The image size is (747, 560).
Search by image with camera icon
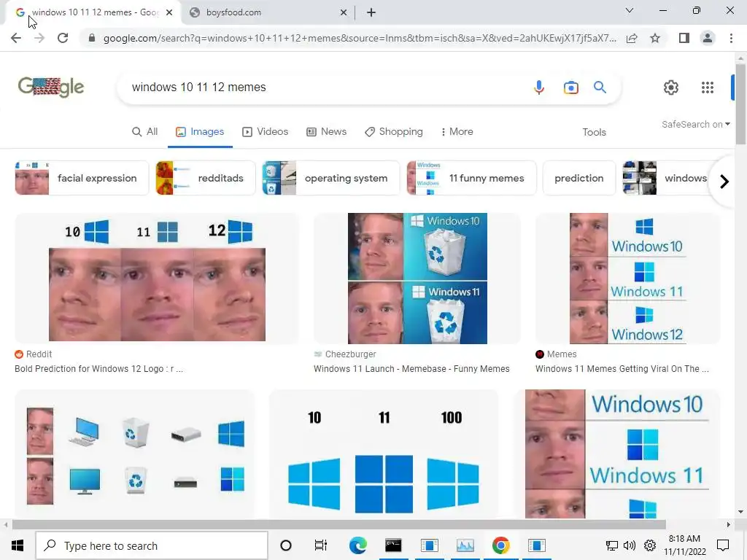click(570, 87)
